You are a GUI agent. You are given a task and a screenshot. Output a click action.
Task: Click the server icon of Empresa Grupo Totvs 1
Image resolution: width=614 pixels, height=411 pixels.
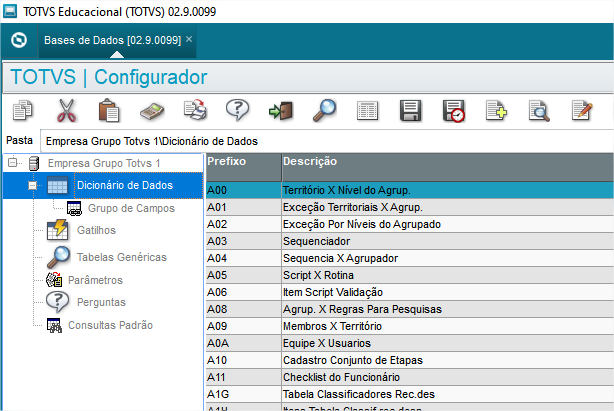pyautogui.click(x=34, y=163)
